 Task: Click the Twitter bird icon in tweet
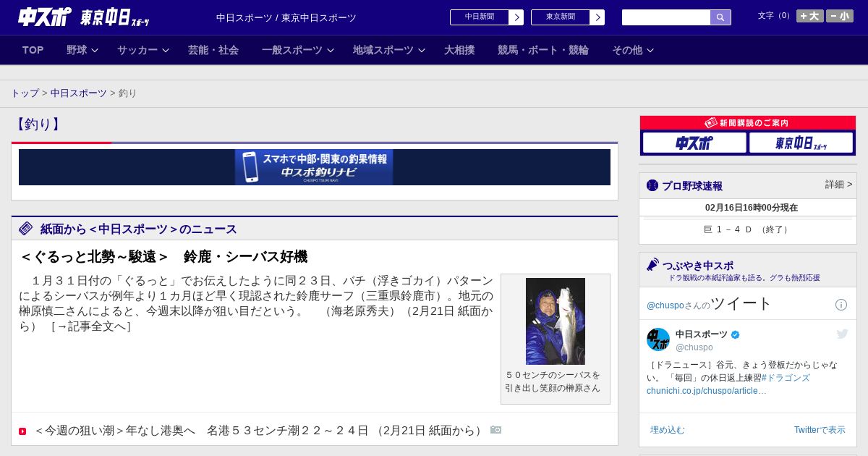(x=842, y=334)
